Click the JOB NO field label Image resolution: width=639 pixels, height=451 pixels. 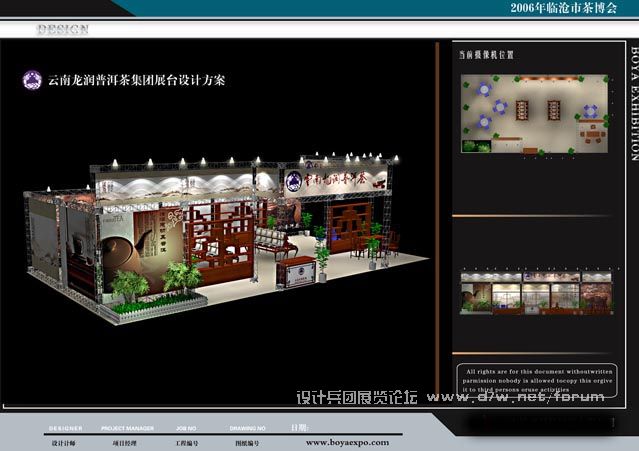click(x=186, y=428)
